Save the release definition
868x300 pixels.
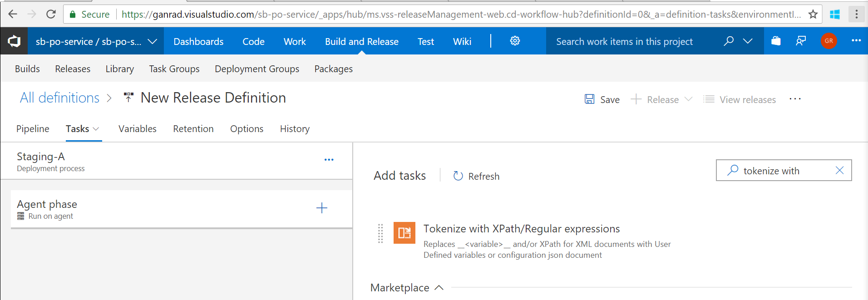pyautogui.click(x=602, y=99)
